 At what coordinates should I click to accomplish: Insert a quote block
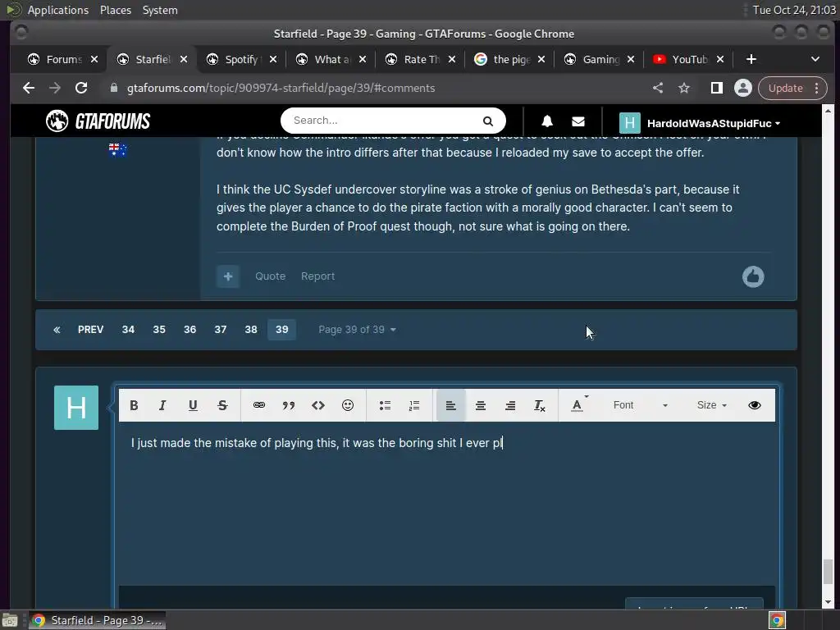click(x=289, y=405)
